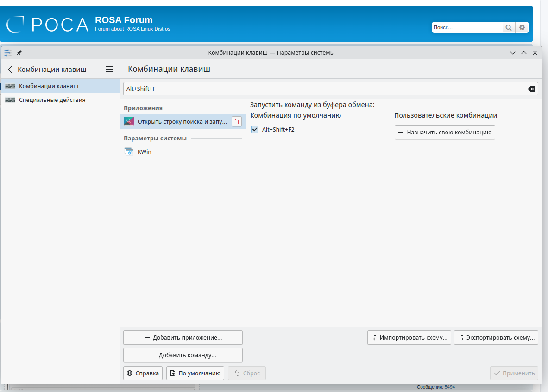Click the РОСА logo on forum
This screenshot has height=392, width=548.
pos(48,25)
